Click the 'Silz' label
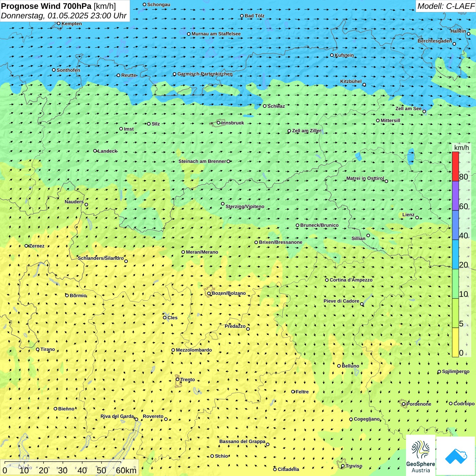The image size is (476, 476). pos(156,124)
